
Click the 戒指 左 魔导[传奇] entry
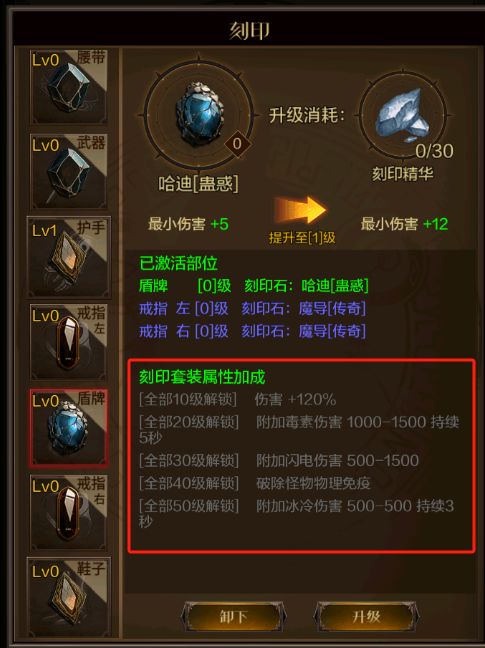pyautogui.click(x=252, y=309)
